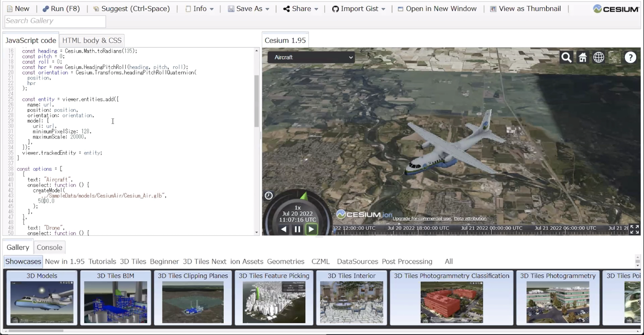Open the scene mode globe icon
Viewport: 644px width, 335px height.
(x=598, y=58)
